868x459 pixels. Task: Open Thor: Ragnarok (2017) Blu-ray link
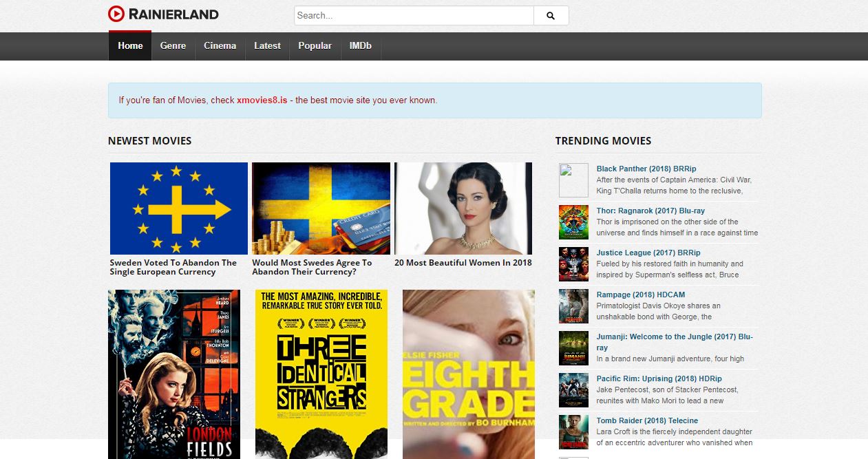[x=650, y=211]
